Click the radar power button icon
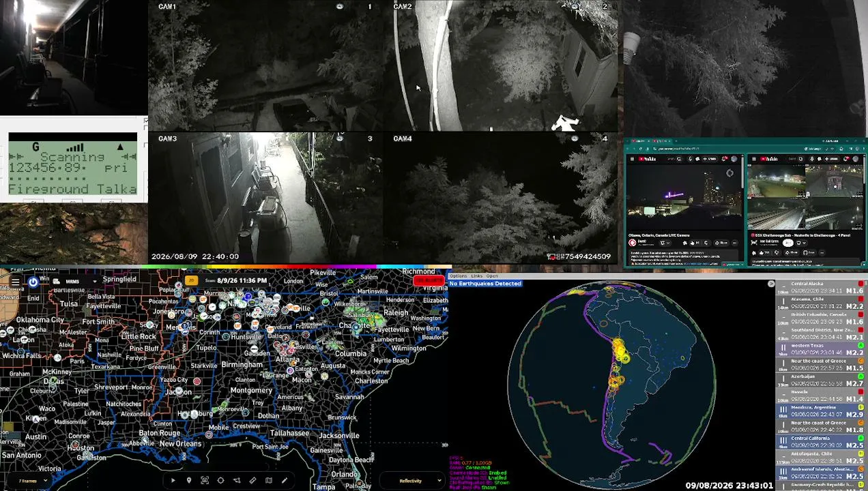The height and width of the screenshot is (491, 868). point(33,281)
